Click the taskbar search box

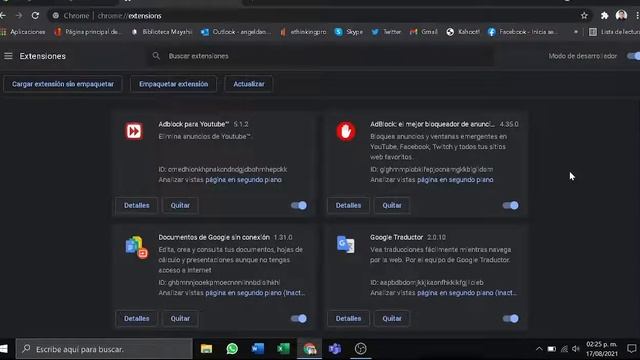tap(104, 349)
